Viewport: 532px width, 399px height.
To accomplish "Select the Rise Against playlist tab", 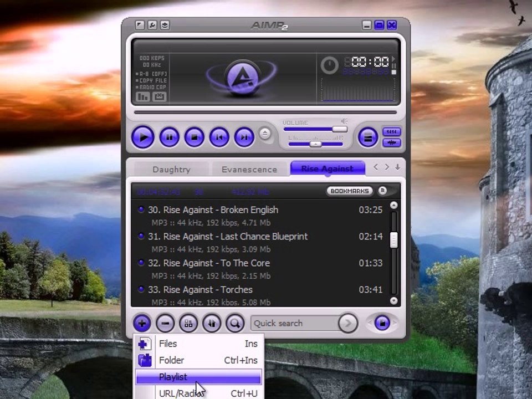I will pyautogui.click(x=328, y=168).
